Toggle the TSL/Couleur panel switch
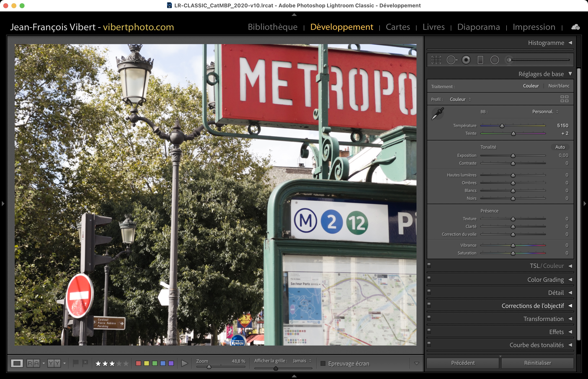Viewport: 588px width, 379px height. (429, 265)
